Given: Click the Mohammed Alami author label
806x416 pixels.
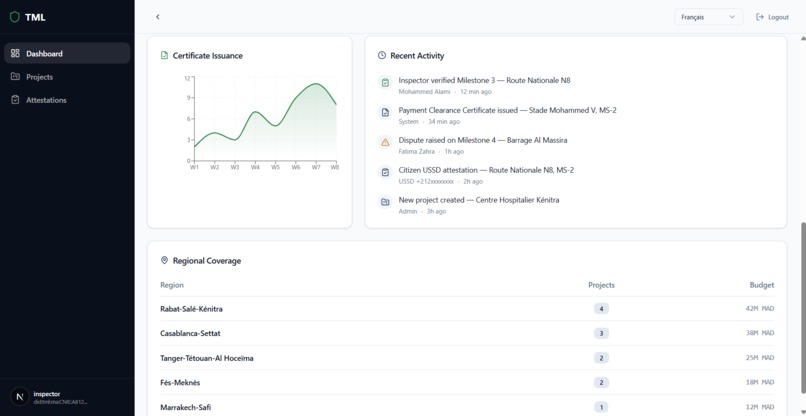Looking at the screenshot, I should point(424,92).
